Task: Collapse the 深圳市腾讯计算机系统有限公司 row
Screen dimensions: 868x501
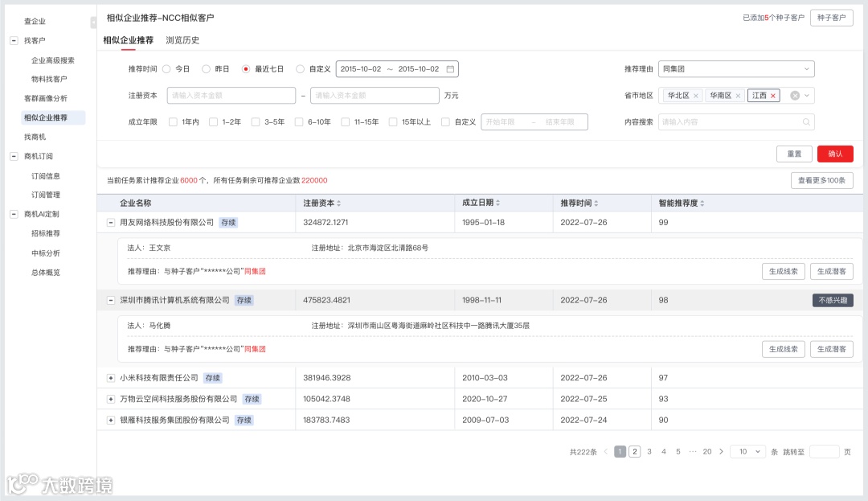Action: tap(111, 300)
